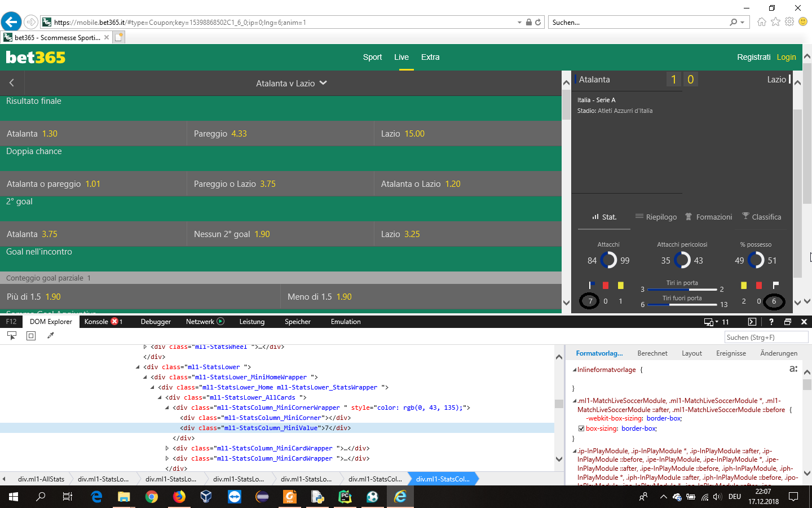Open the Netzwerk devtools tab

[x=205, y=322]
